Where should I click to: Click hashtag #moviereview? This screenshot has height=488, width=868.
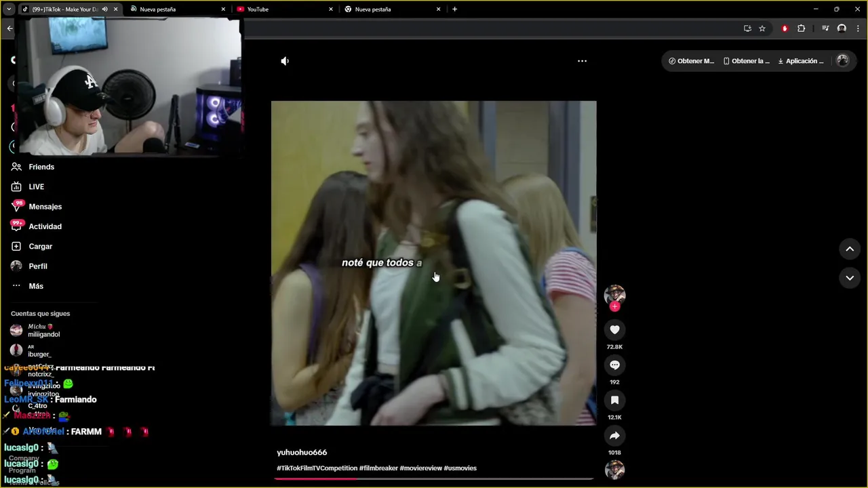(420, 468)
